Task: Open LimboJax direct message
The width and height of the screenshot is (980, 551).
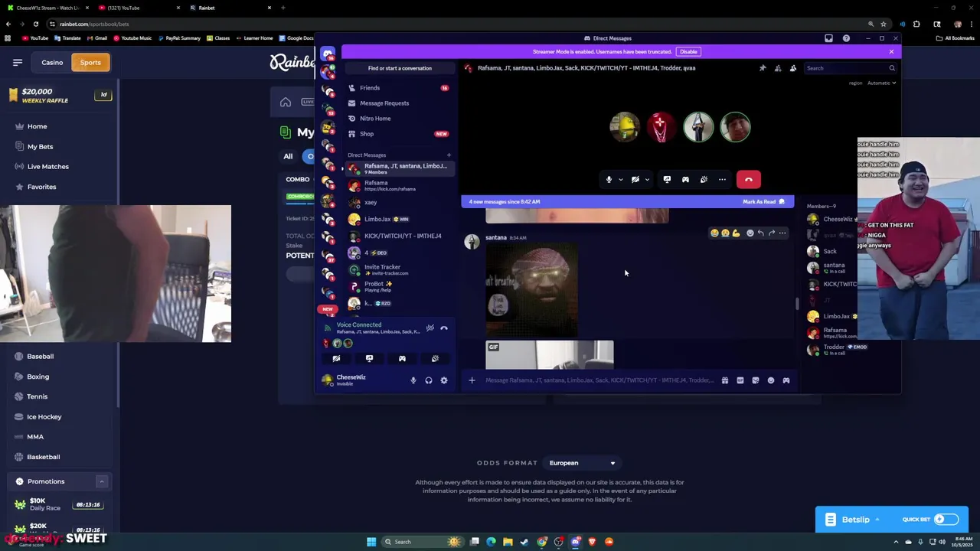Action: click(x=398, y=220)
